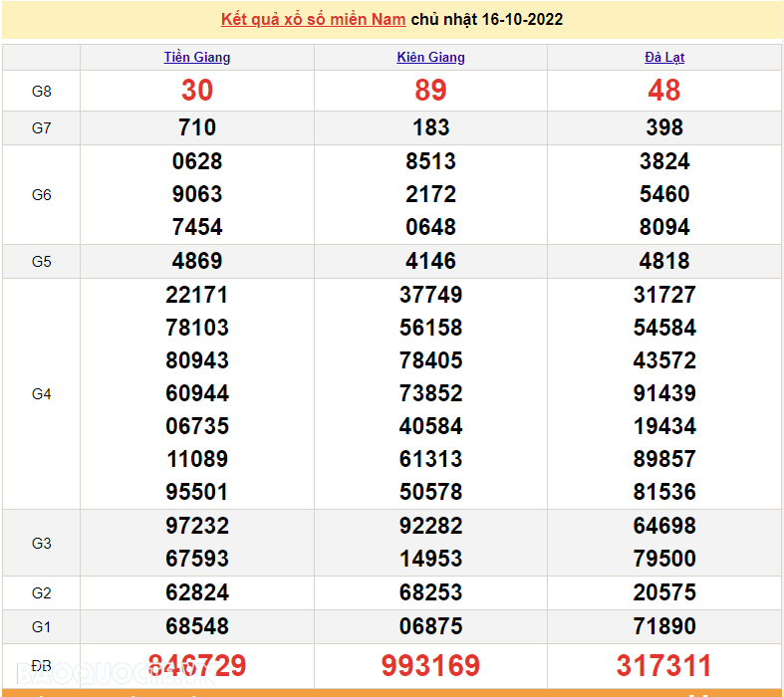Click the Đà Lạt special prize 317311

[x=664, y=665]
